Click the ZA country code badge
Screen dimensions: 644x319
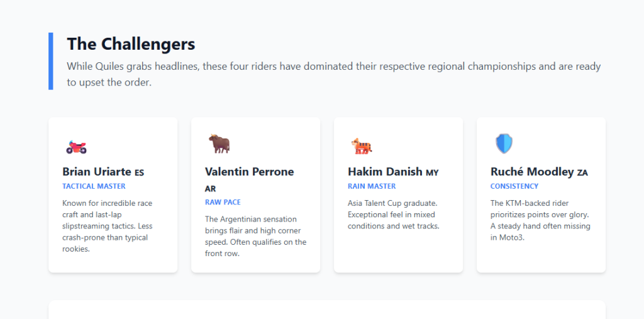pos(582,173)
